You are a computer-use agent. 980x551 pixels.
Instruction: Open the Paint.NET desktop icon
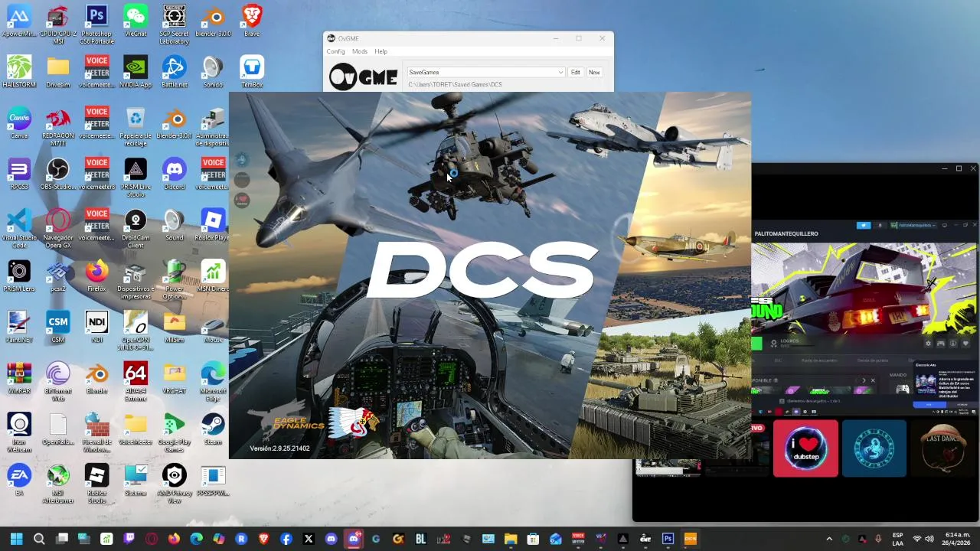[19, 327]
